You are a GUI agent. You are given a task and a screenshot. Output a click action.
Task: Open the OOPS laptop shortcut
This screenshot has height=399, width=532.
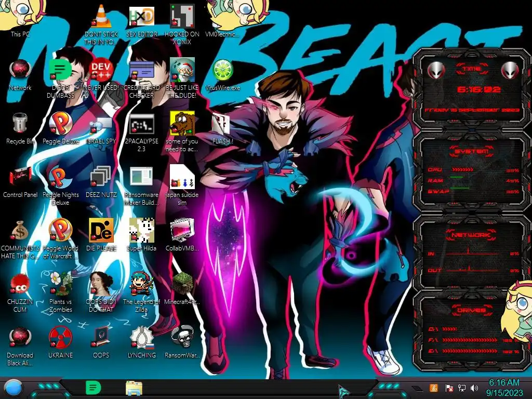click(x=101, y=343)
